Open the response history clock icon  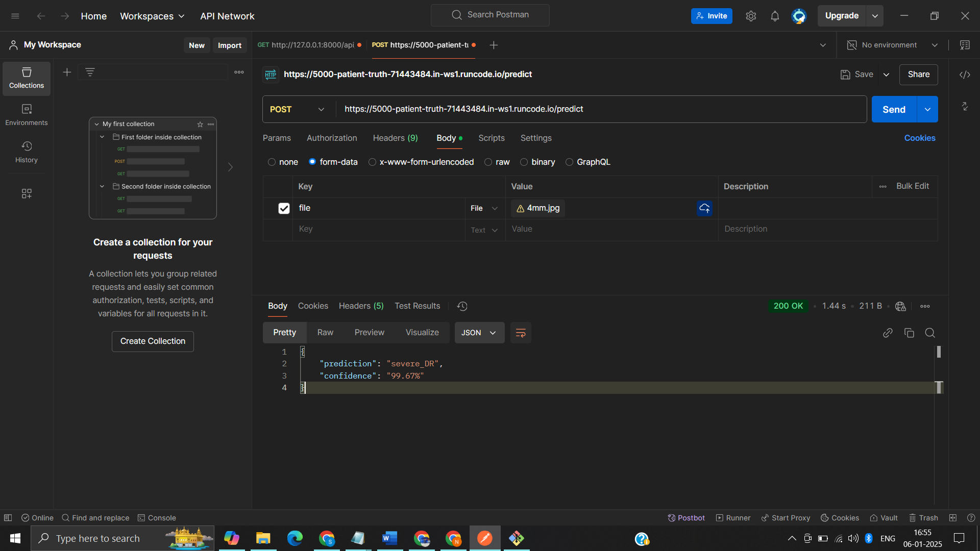(462, 306)
